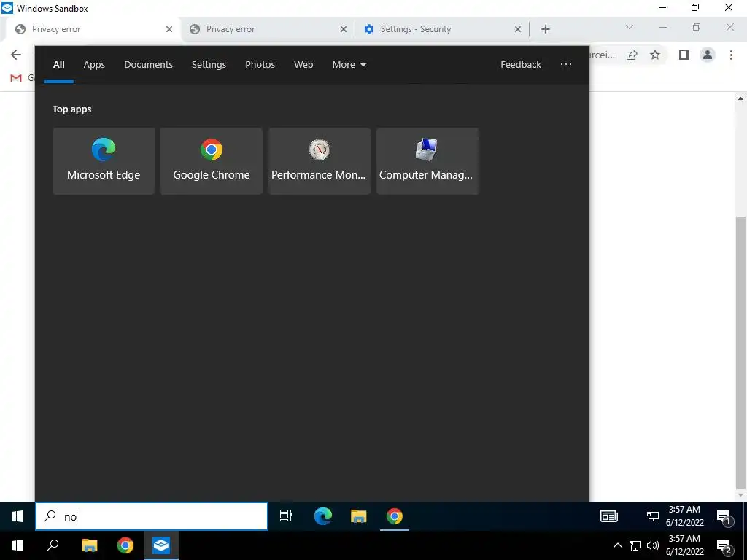Open Chrome tab search chevron
Screen dimensions: 747x560
[630, 27]
